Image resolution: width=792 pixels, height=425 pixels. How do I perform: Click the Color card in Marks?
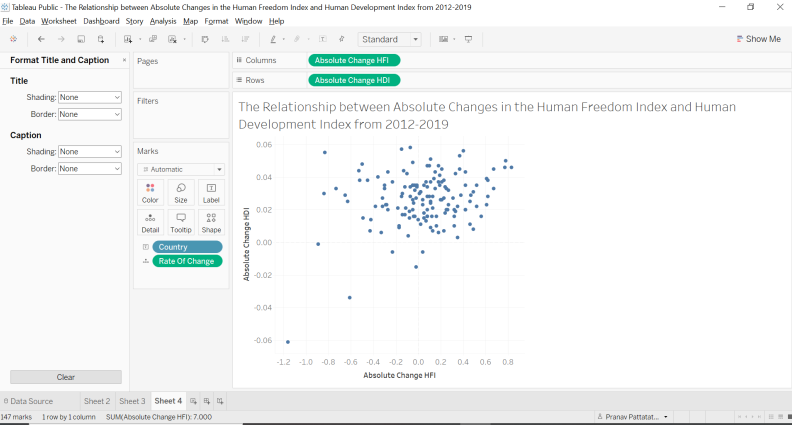(x=150, y=193)
